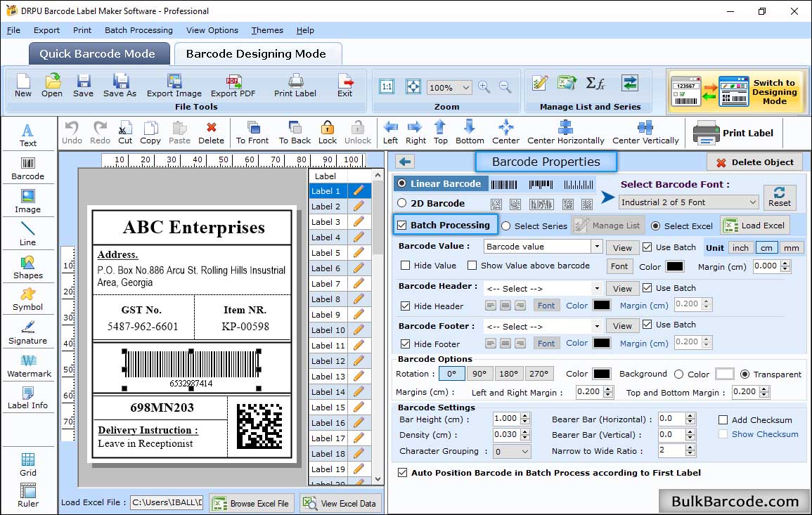Click Save As in File Tools
Screen dimensions: 812x515
point(120,86)
